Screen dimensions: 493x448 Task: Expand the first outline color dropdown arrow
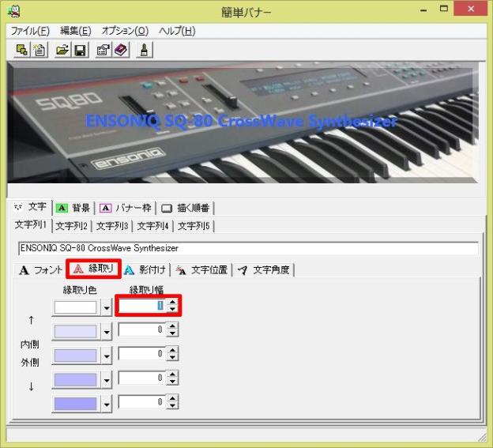pyautogui.click(x=107, y=308)
